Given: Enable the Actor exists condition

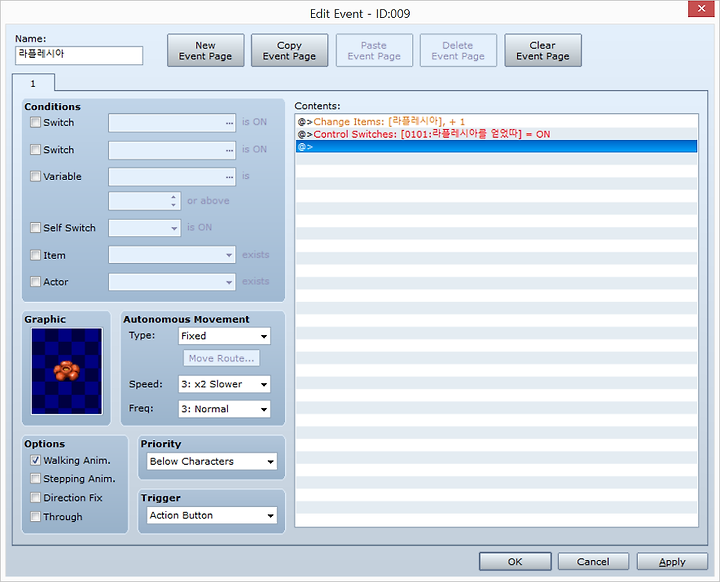Looking at the screenshot, I should pyautogui.click(x=35, y=282).
